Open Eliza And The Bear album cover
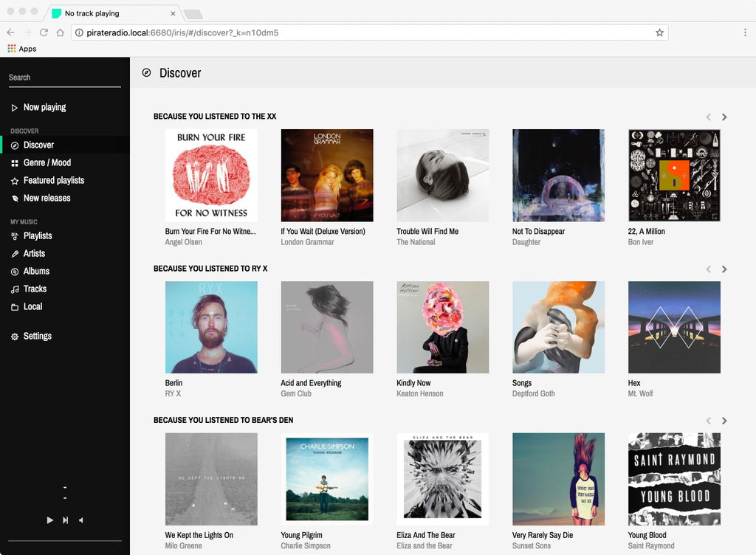Viewport: 756px width, 555px height. (443, 479)
